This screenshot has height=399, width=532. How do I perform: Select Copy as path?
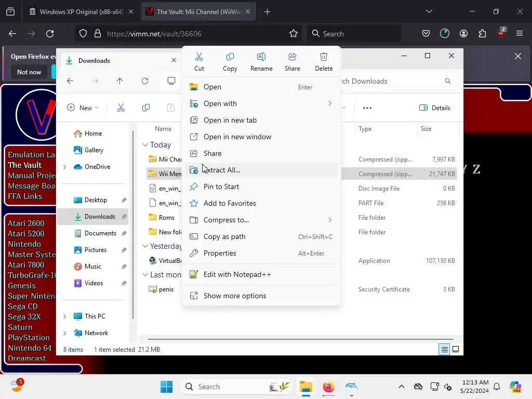261,236
